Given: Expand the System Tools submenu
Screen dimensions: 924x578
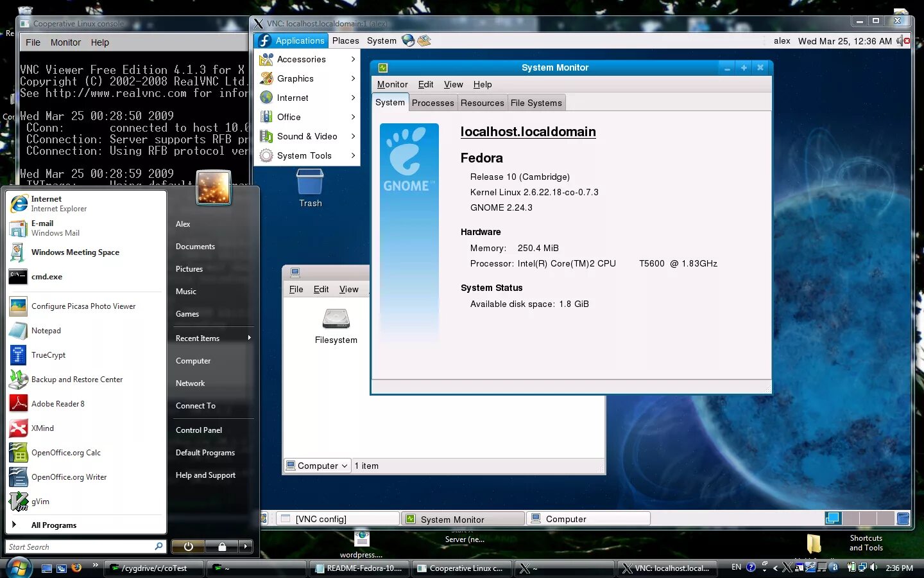Looking at the screenshot, I should [307, 155].
